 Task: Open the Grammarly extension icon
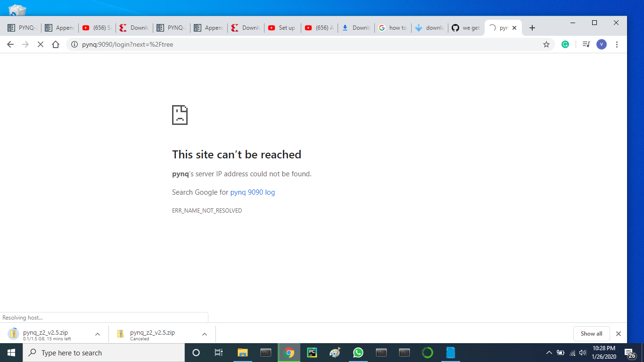565,44
